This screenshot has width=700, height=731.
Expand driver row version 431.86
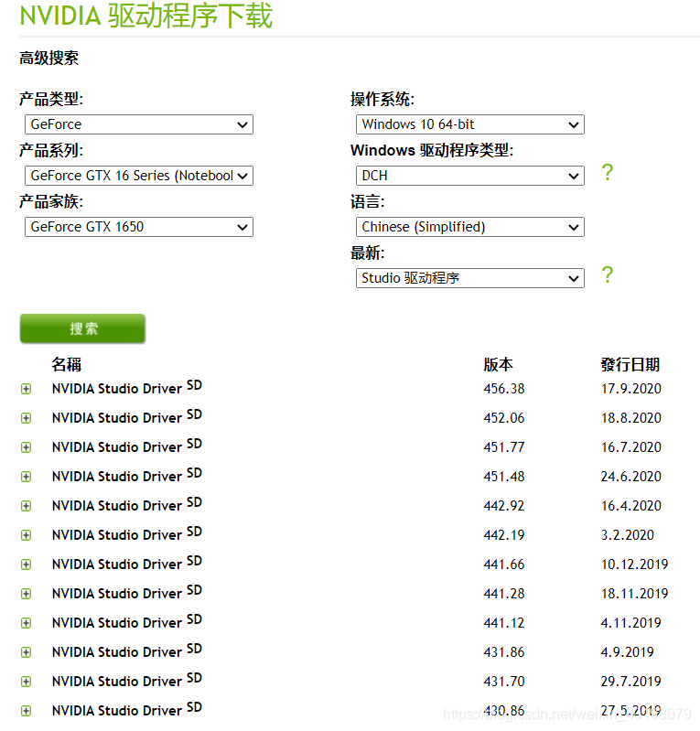coord(27,652)
